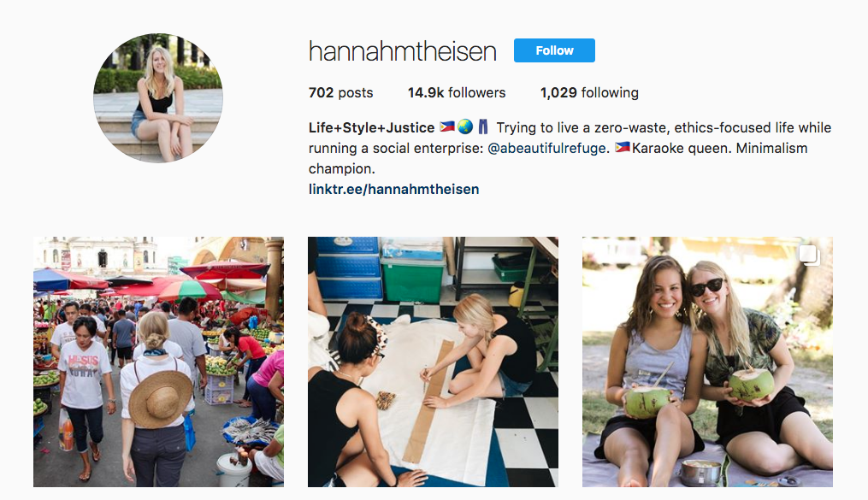Click the globe emoji in the bio
The height and width of the screenshot is (500, 868).
click(x=465, y=127)
